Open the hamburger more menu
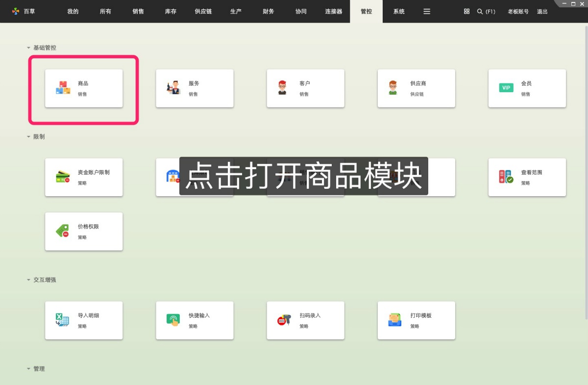588x385 pixels. tap(427, 11)
